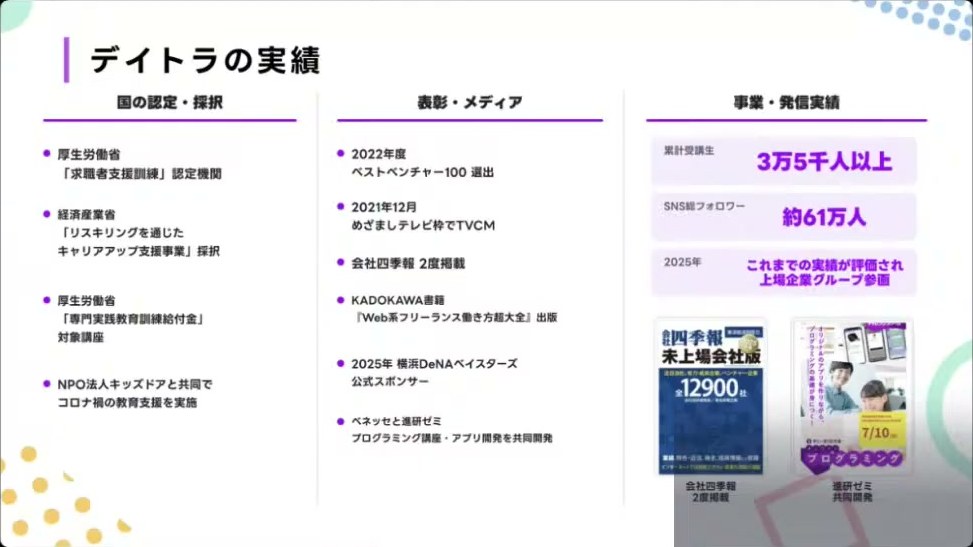Click the 進研ゼミ 共同開発 image caption
973x547 pixels.
coord(852,492)
